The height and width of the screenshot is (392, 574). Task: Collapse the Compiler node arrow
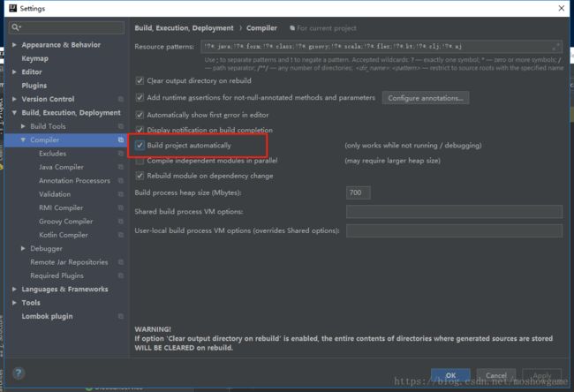point(23,139)
